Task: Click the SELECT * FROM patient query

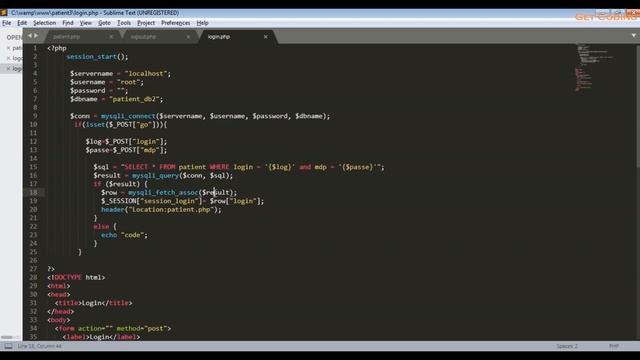Action: (239, 167)
